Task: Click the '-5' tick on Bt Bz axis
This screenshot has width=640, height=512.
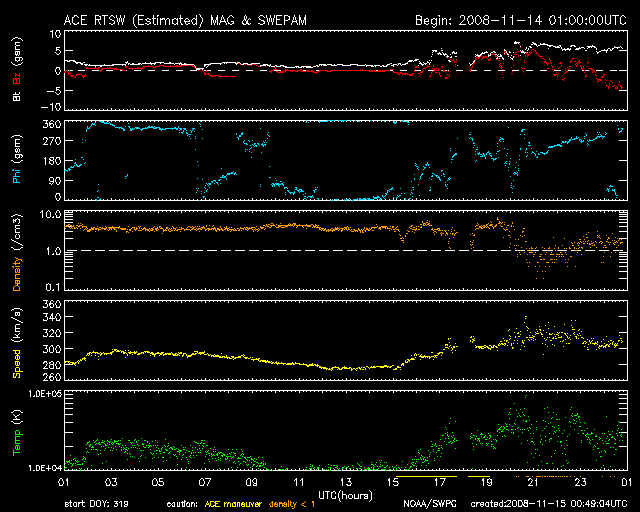Action: coord(53,90)
